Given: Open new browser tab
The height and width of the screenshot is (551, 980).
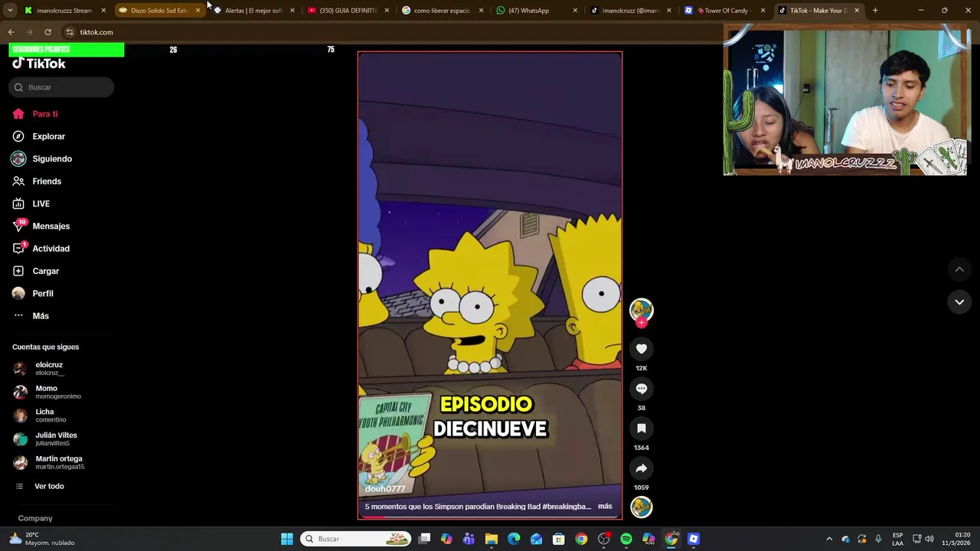Looking at the screenshot, I should pos(875,11).
